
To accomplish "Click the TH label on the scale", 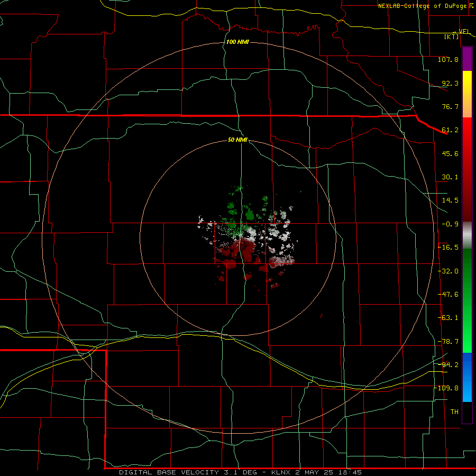I will tap(454, 412).
